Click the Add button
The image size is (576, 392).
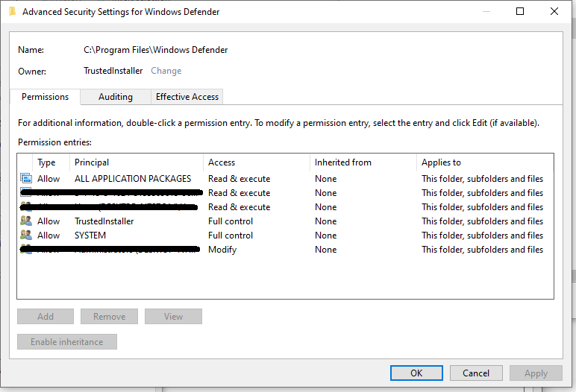click(46, 317)
